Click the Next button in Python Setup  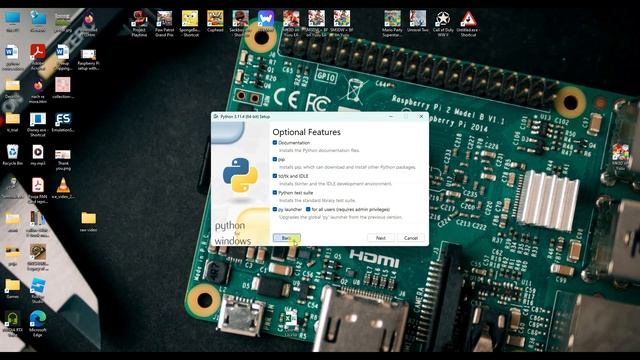click(x=380, y=238)
